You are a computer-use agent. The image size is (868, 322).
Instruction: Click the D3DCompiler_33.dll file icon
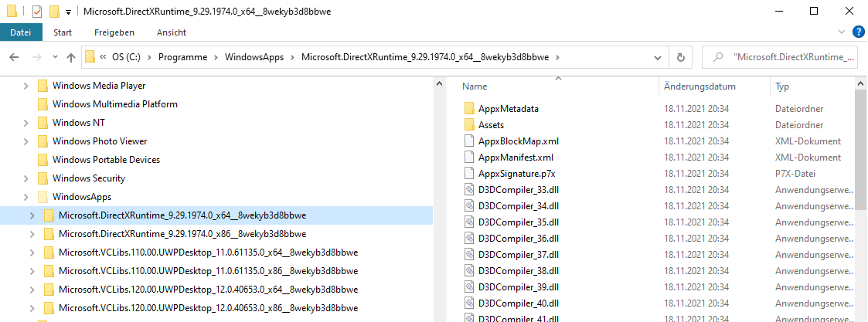[469, 190]
